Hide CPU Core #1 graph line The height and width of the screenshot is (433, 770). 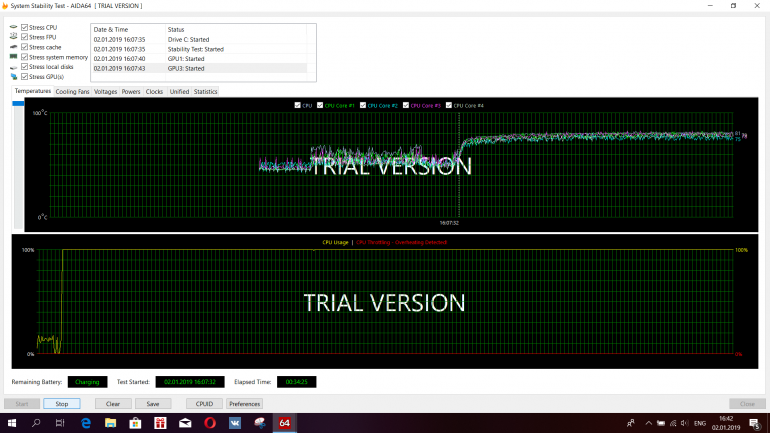pos(320,105)
